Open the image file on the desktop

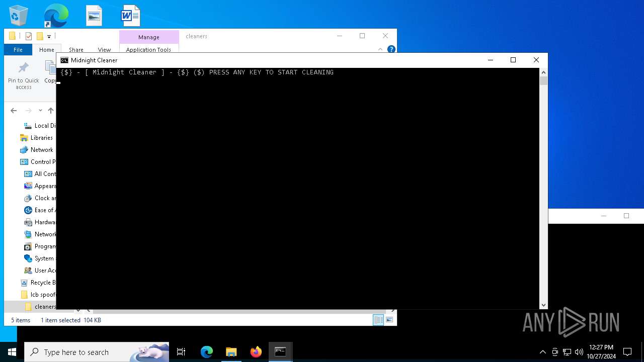(x=94, y=16)
